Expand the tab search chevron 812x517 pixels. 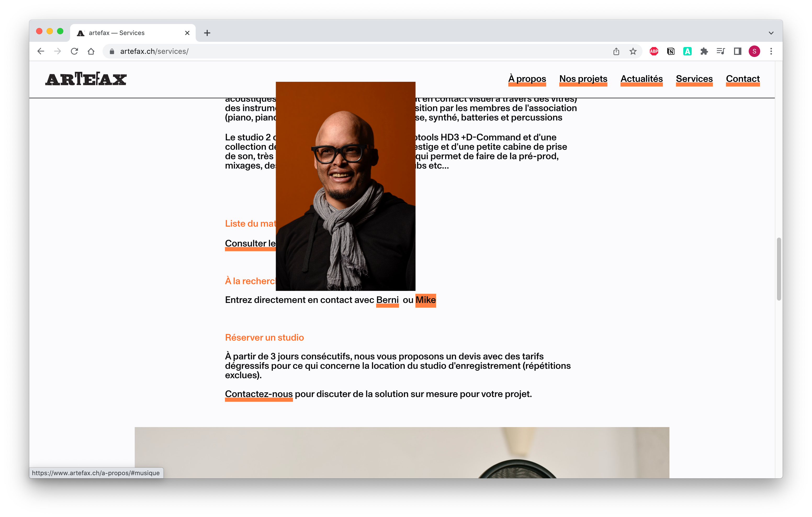(771, 33)
